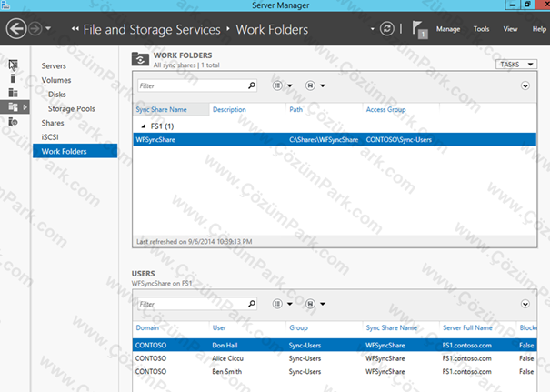This screenshot has width=550, height=392.
Task: Sort users by Server Full Name column
Action: click(x=467, y=327)
